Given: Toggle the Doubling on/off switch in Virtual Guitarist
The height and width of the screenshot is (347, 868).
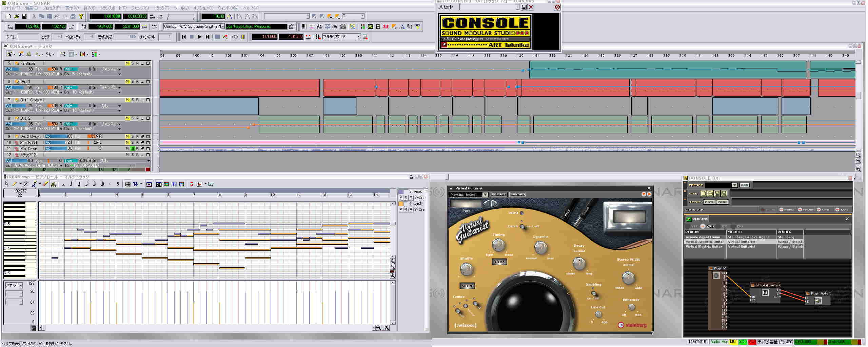Looking at the screenshot, I should (594, 293).
